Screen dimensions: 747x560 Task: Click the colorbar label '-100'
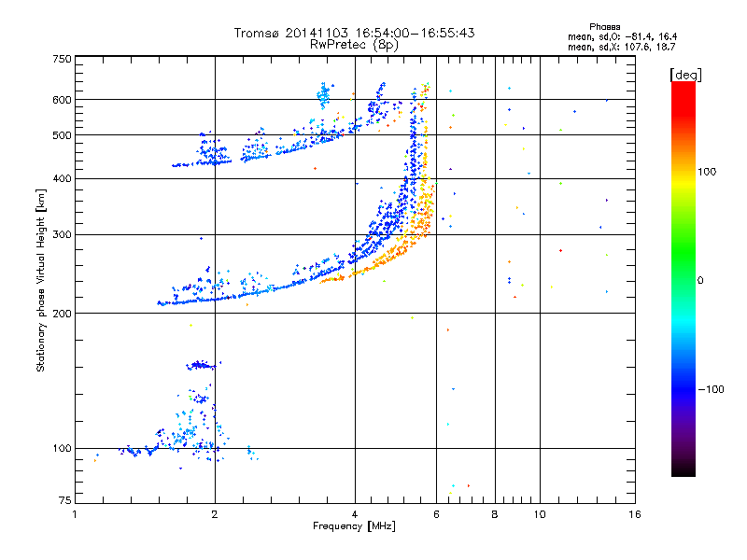[711, 389]
